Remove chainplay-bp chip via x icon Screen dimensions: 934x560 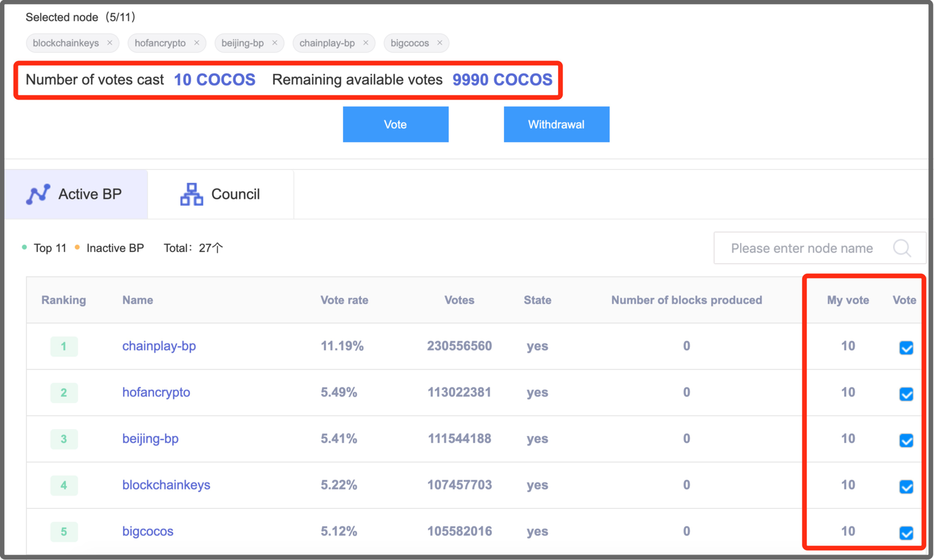tap(366, 43)
